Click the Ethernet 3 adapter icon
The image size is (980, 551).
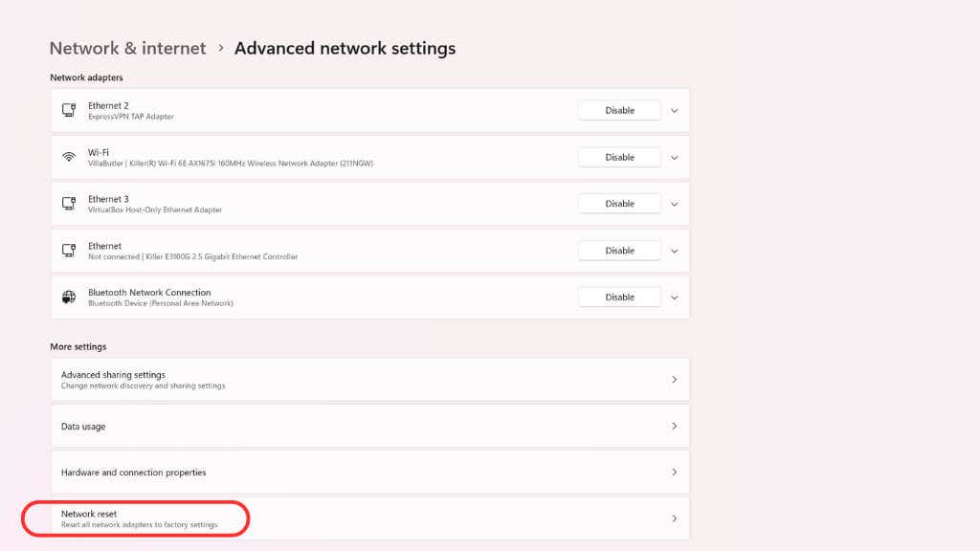69,204
